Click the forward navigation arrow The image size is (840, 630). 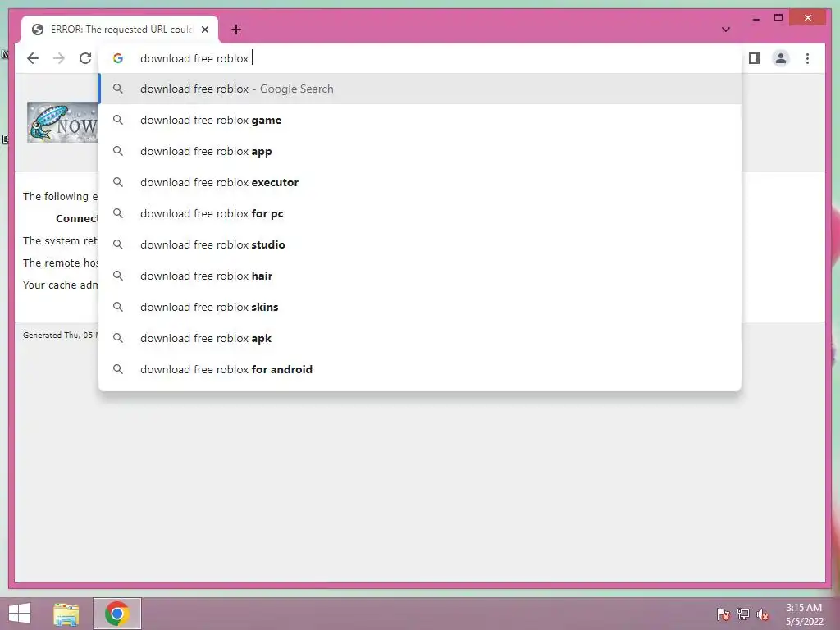(59, 58)
